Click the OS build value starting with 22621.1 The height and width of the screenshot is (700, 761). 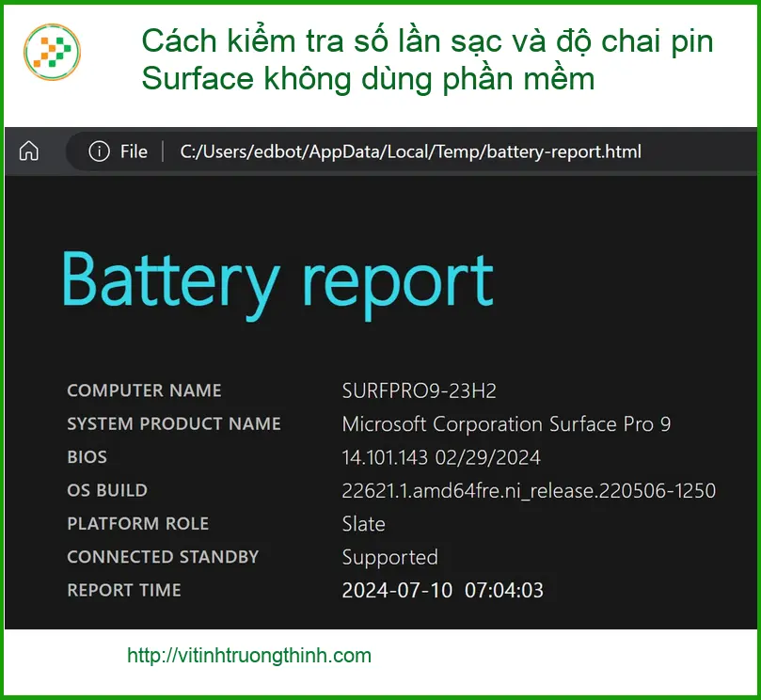click(529, 491)
